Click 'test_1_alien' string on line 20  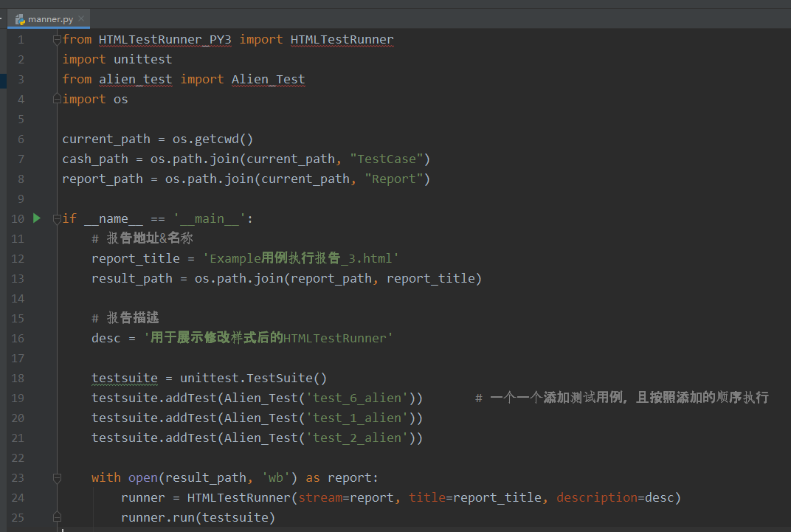pos(356,418)
